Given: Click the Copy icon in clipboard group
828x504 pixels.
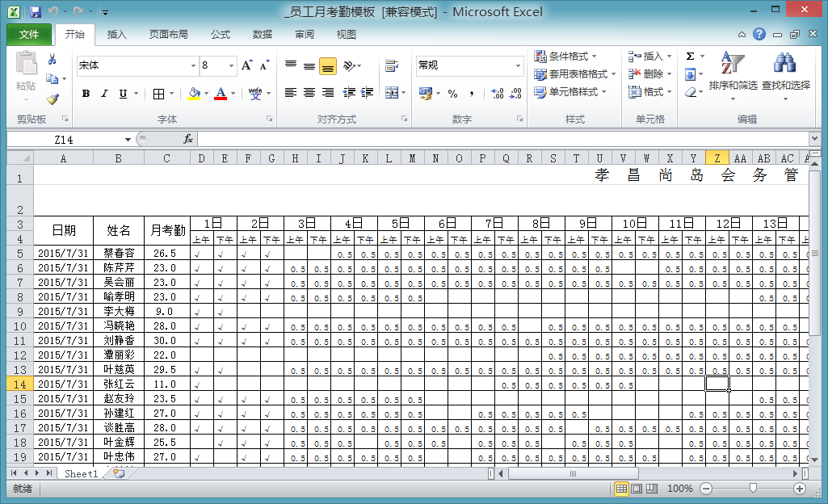Looking at the screenshot, I should pos(52,78).
